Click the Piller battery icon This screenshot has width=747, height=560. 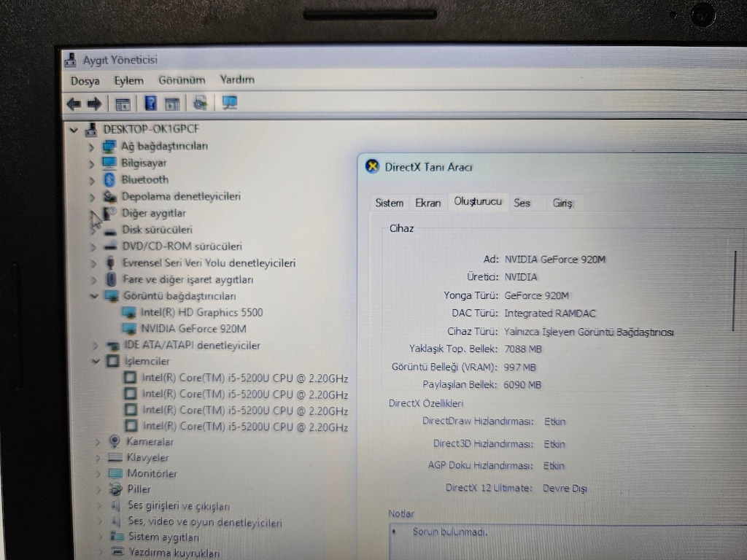116,489
